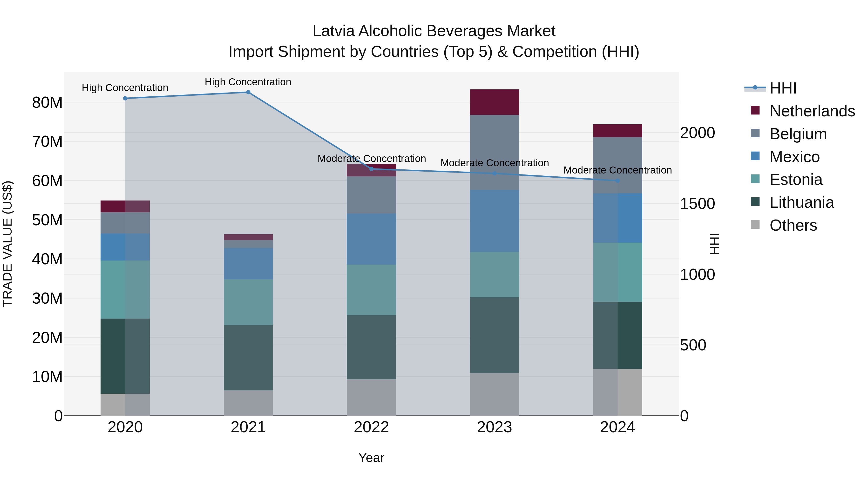Click the chart title 'Latvia Alcoholic Beverages Market'
The height and width of the screenshot is (488, 868).
click(x=434, y=31)
